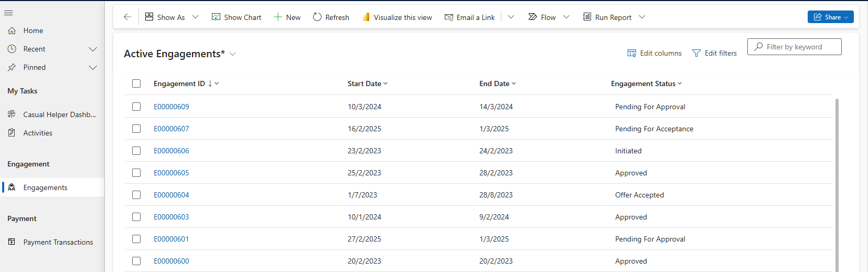Go back using the back arrow
Viewport: 868px width, 272px height.
(x=127, y=17)
